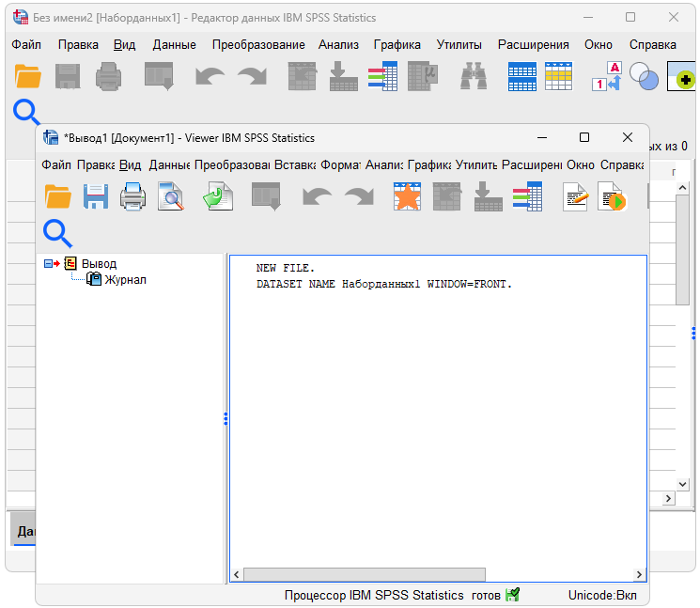700x608 pixels.
Task: Click Go to case icon in Data Editor
Action: point(303,76)
